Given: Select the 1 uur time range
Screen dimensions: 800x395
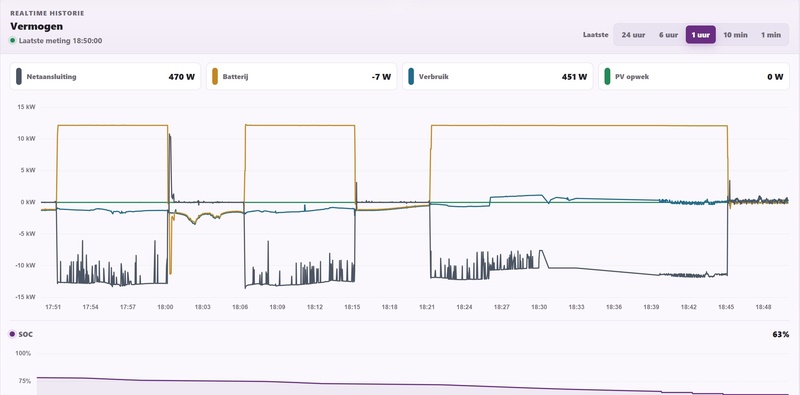Looking at the screenshot, I should tap(701, 35).
